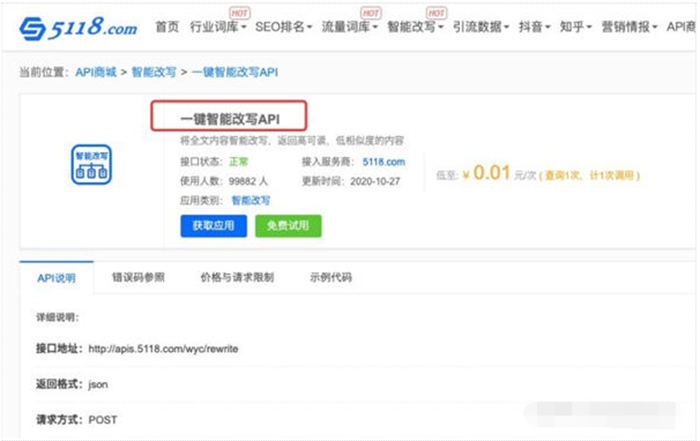Click the 一键智能改写API title heading
This screenshot has height=441, width=700.
coord(230,119)
